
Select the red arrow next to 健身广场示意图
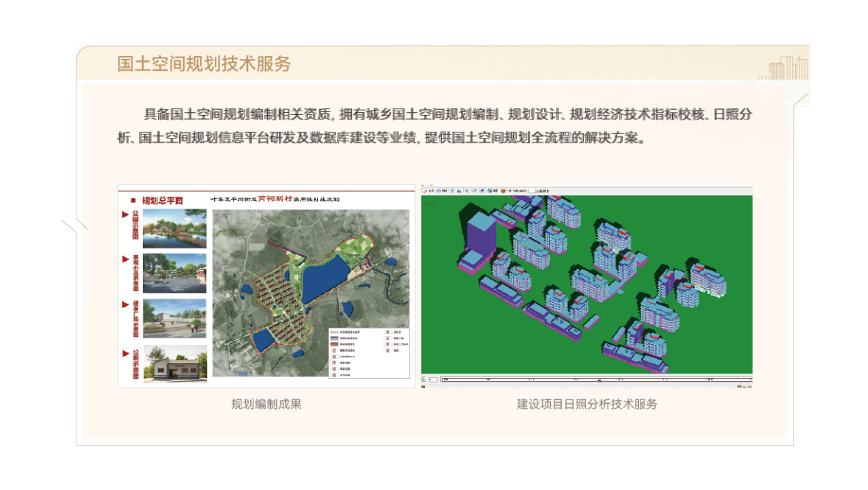click(125, 304)
